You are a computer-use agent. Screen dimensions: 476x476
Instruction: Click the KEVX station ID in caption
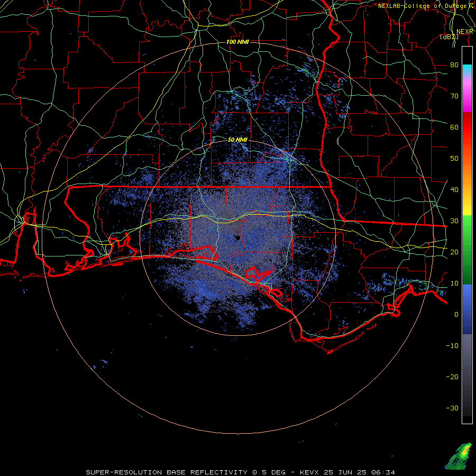[309, 472]
